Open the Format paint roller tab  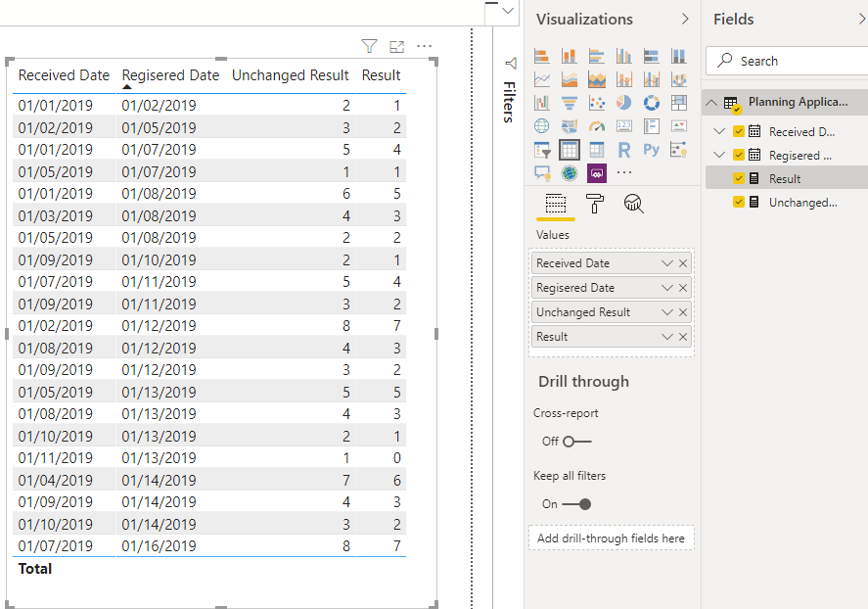tap(595, 204)
